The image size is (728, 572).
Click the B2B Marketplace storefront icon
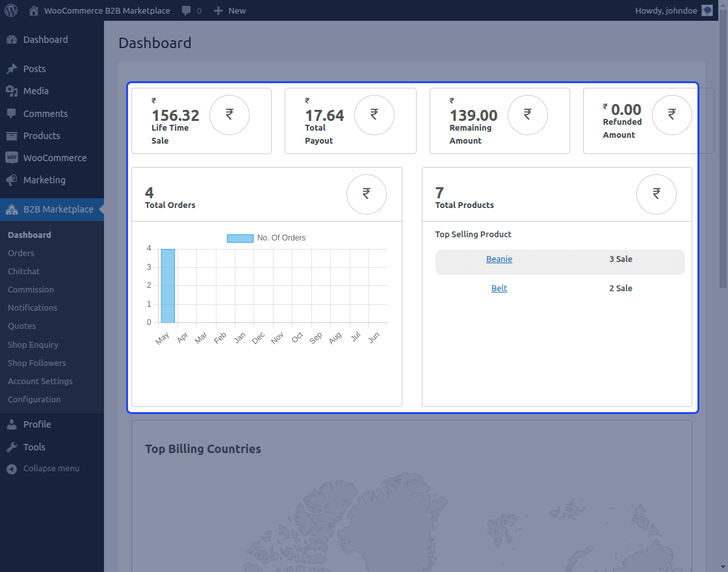click(12, 209)
